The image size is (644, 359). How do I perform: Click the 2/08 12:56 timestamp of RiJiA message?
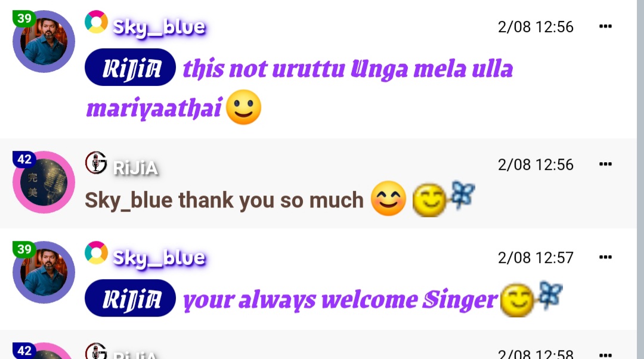tap(535, 165)
